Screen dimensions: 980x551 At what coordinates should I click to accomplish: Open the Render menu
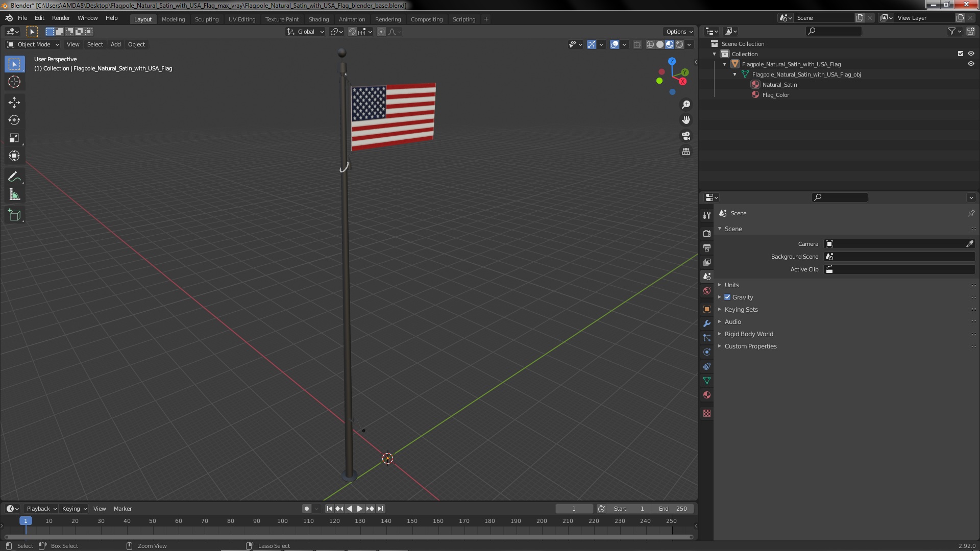tap(61, 18)
